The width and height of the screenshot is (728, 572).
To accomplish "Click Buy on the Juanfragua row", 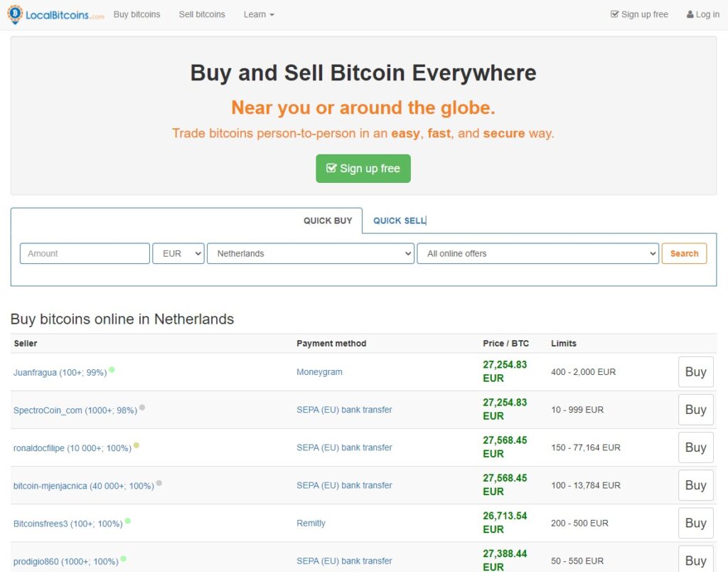I will coord(695,372).
